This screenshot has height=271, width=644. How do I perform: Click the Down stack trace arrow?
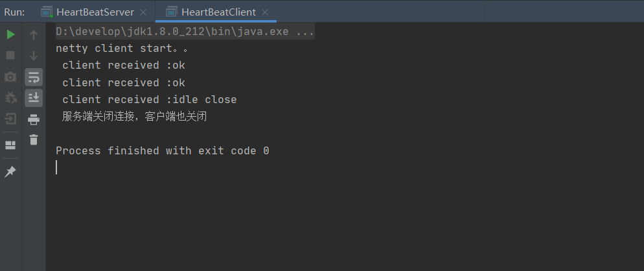tap(34, 56)
